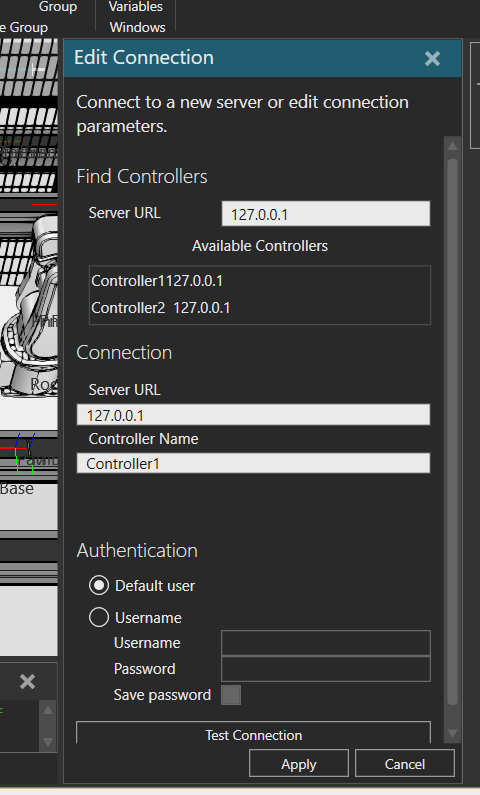Select the Default user radio button

[99, 585]
